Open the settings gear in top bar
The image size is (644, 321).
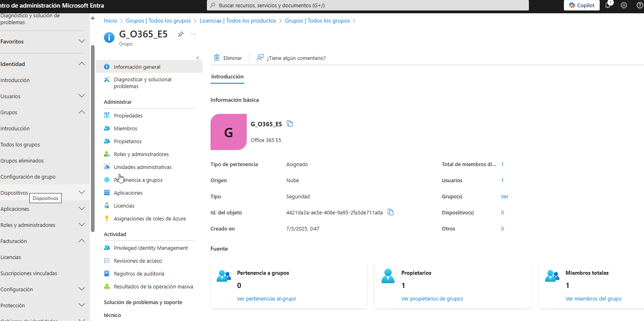[624, 6]
